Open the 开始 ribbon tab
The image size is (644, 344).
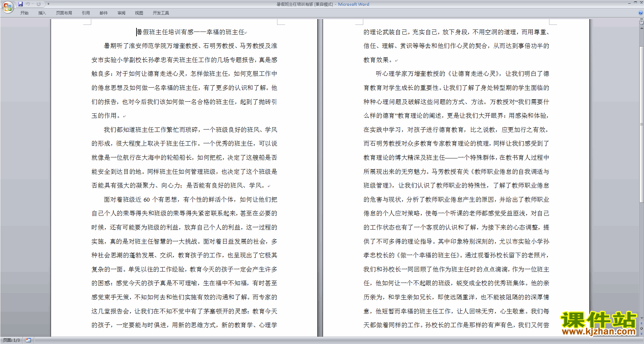click(24, 13)
